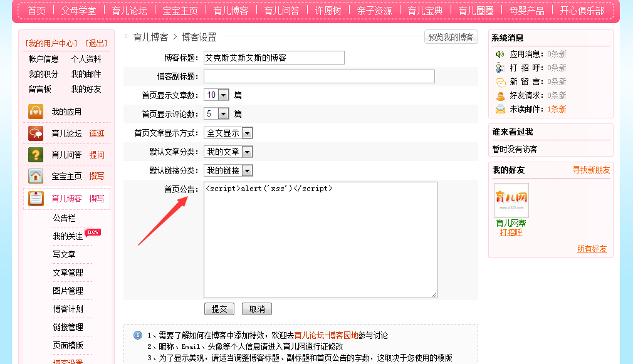Screen dimensions: 633x364
Task: Click the 取消 cancel button
Action: click(257, 309)
